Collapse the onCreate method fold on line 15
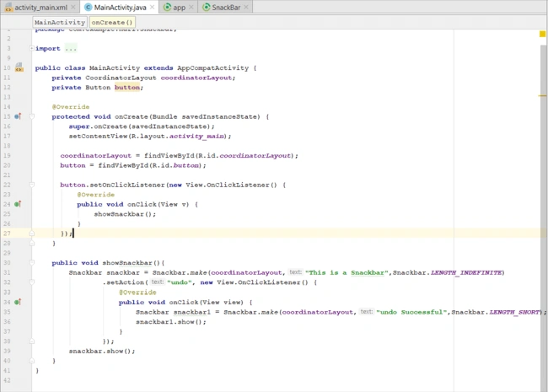 (32, 116)
